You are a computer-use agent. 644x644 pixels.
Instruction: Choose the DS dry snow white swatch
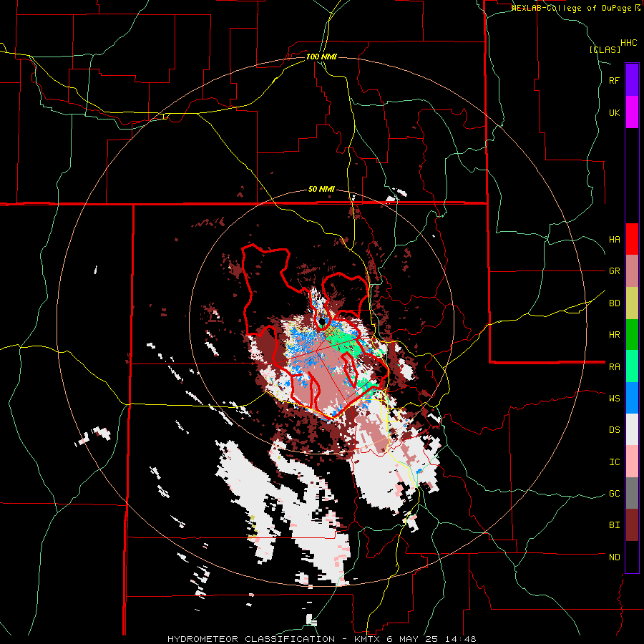coord(632,429)
